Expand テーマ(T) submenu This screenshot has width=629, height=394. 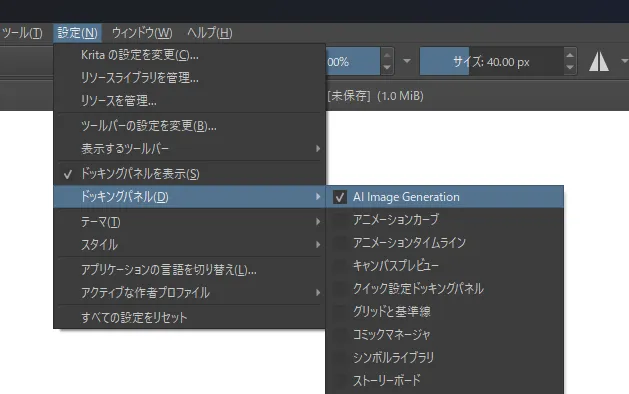189,221
